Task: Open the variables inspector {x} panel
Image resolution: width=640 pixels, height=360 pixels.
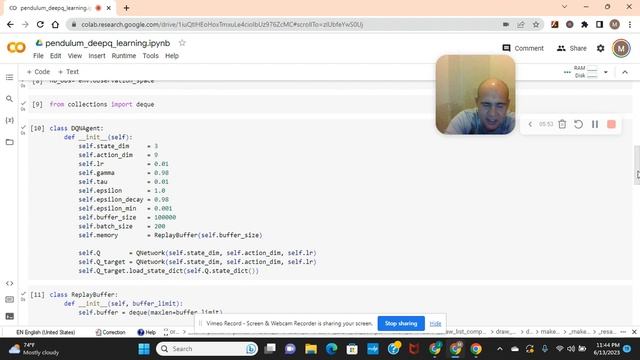Action: coord(9,120)
